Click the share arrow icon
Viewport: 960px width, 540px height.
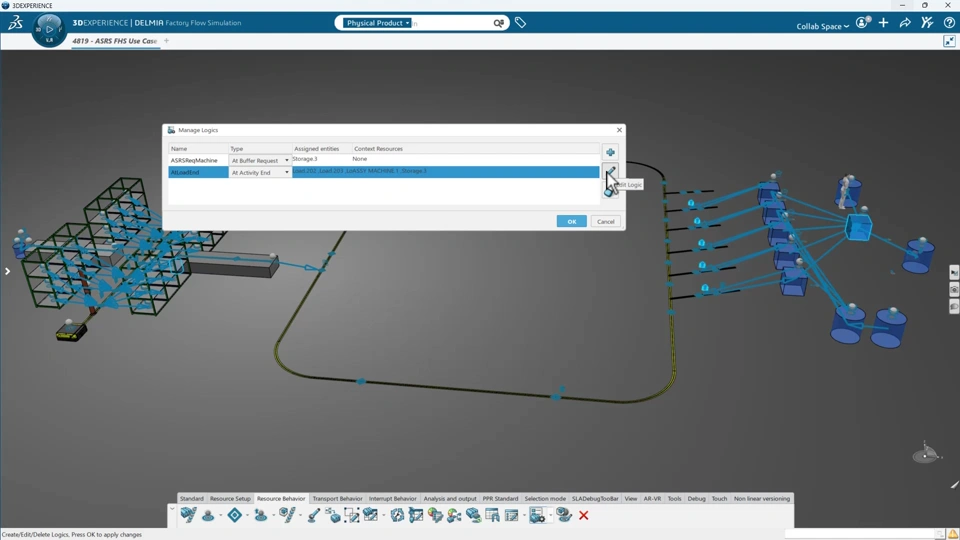point(905,23)
